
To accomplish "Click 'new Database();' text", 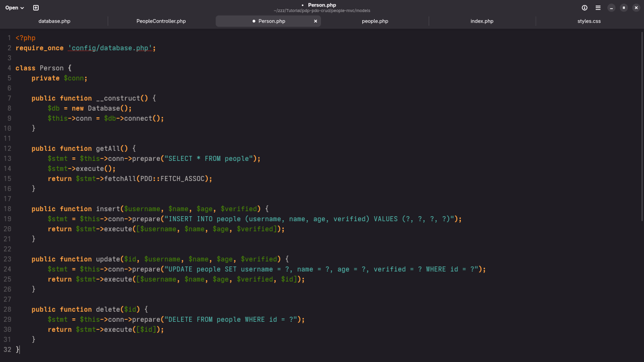I will click(x=102, y=108).
